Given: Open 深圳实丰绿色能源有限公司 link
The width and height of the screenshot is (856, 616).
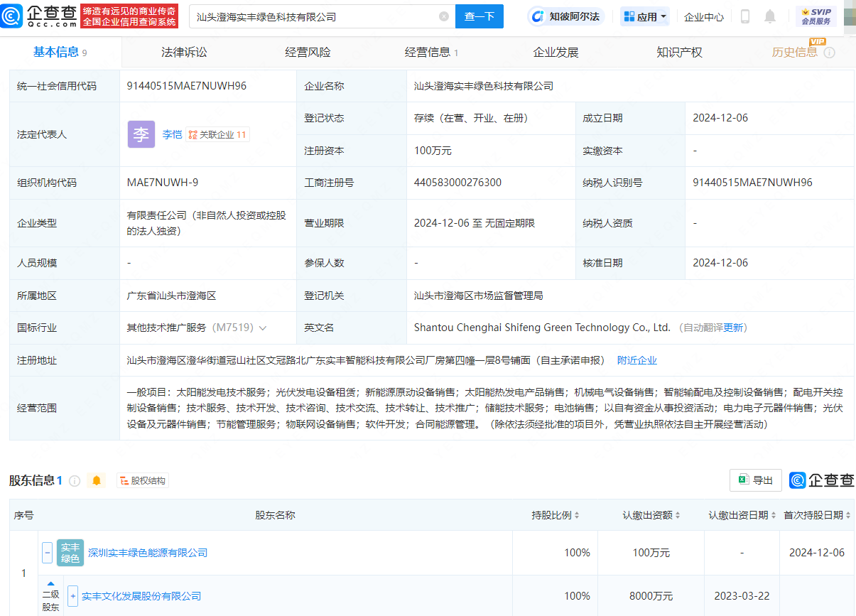Looking at the screenshot, I should click(148, 552).
